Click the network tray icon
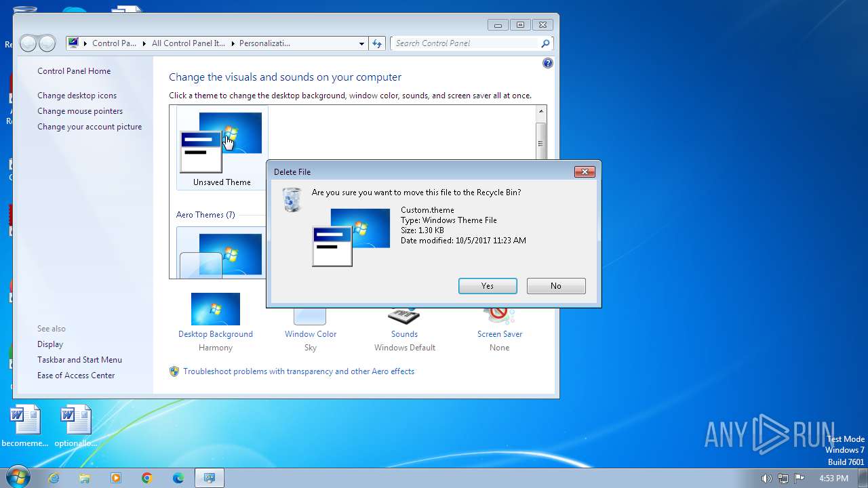This screenshot has width=868, height=488. (x=783, y=478)
